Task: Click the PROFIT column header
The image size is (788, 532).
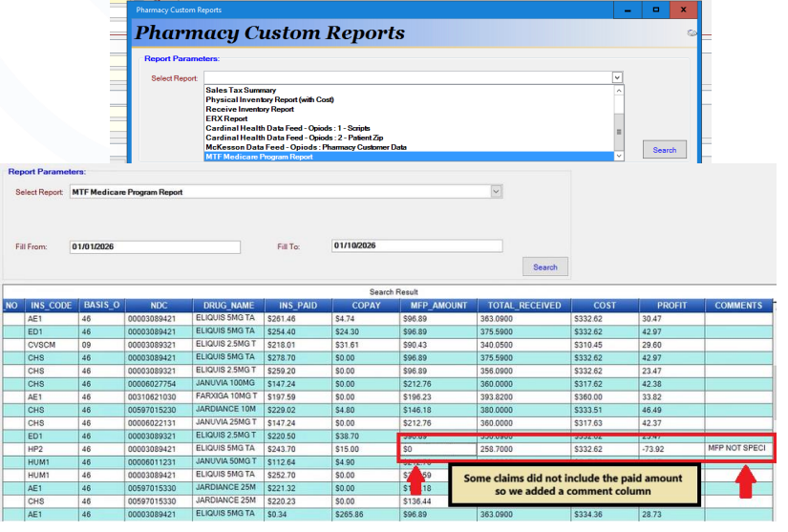Action: point(671,306)
